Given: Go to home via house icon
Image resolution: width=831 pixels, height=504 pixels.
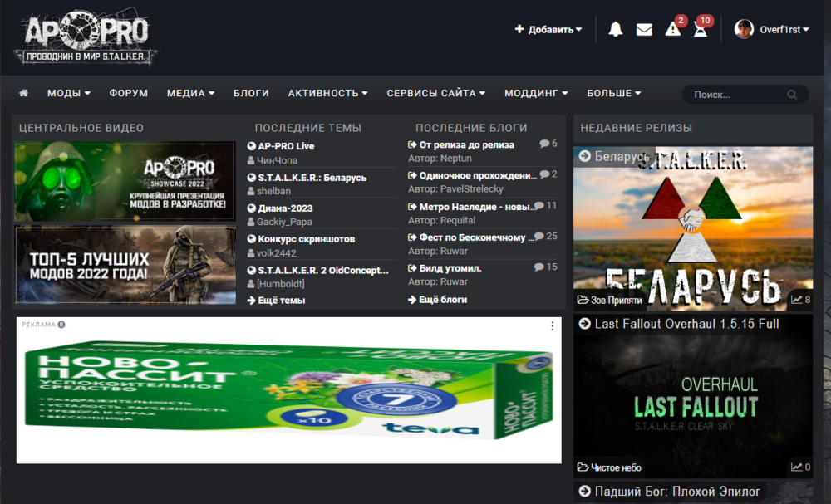Looking at the screenshot, I should pos(23,93).
